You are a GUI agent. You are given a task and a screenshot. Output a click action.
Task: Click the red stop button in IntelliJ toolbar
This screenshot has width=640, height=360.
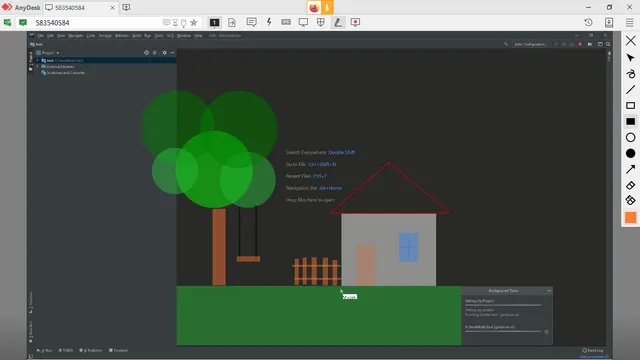coord(580,44)
